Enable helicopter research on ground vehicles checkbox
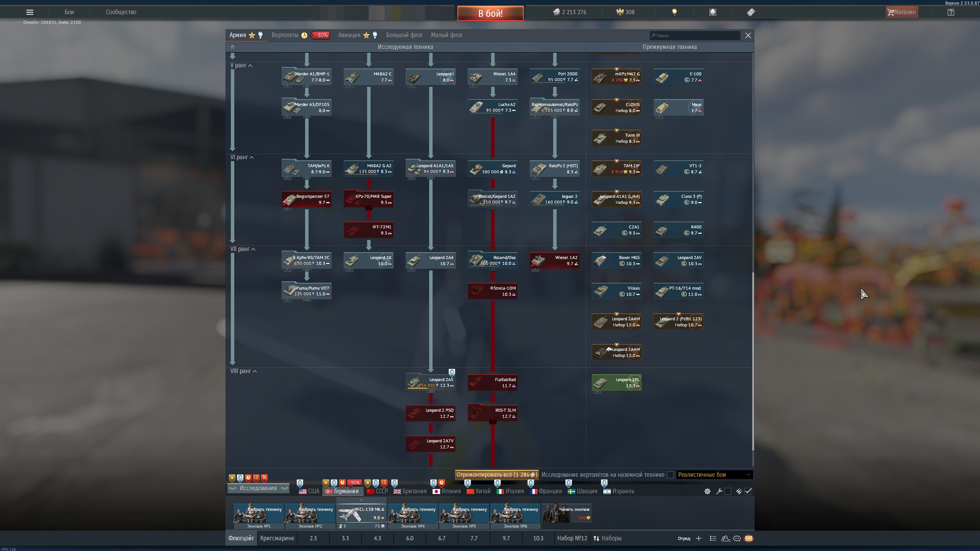This screenshot has height=551, width=980. click(x=670, y=475)
